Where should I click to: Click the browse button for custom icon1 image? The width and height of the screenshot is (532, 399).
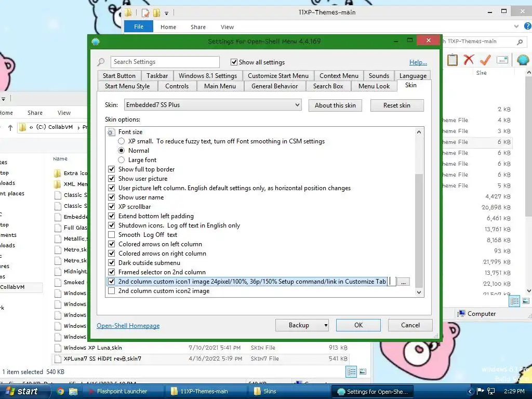tap(403, 282)
